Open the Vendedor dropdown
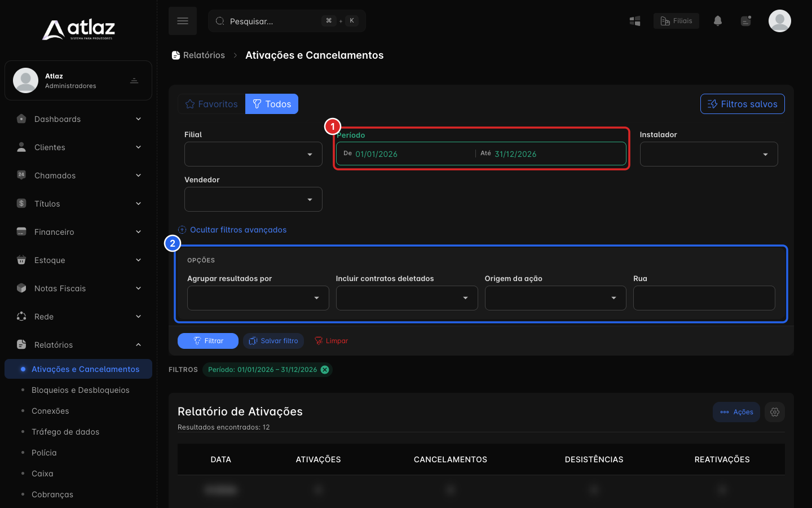 tap(253, 199)
